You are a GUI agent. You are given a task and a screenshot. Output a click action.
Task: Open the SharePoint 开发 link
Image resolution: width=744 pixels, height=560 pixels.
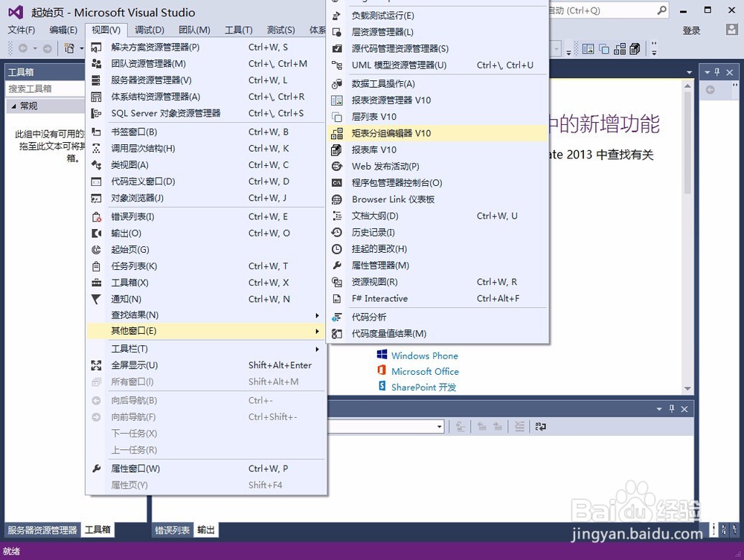point(424,387)
